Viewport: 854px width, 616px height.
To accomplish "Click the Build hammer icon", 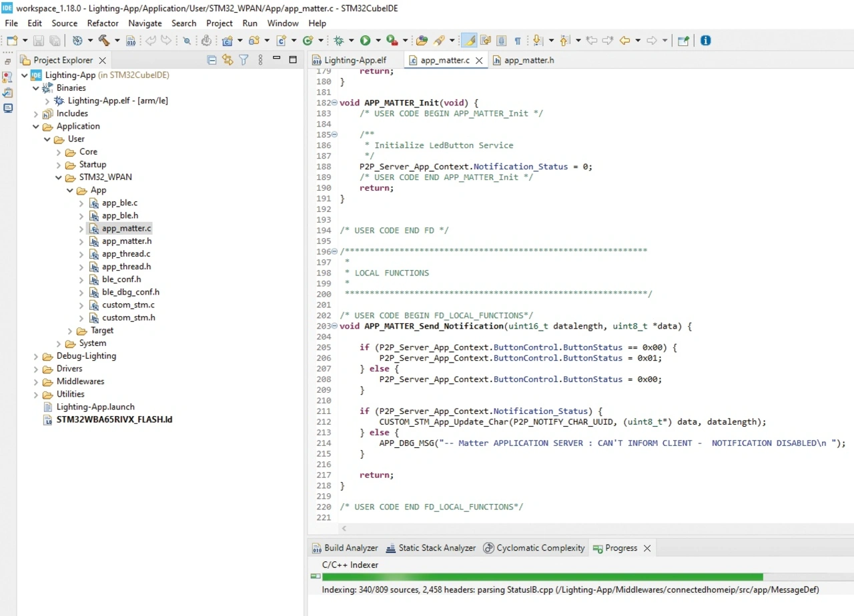I will tap(104, 41).
